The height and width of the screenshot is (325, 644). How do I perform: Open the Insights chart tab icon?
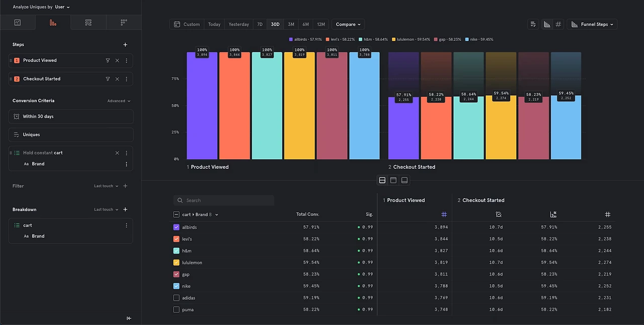(18, 22)
